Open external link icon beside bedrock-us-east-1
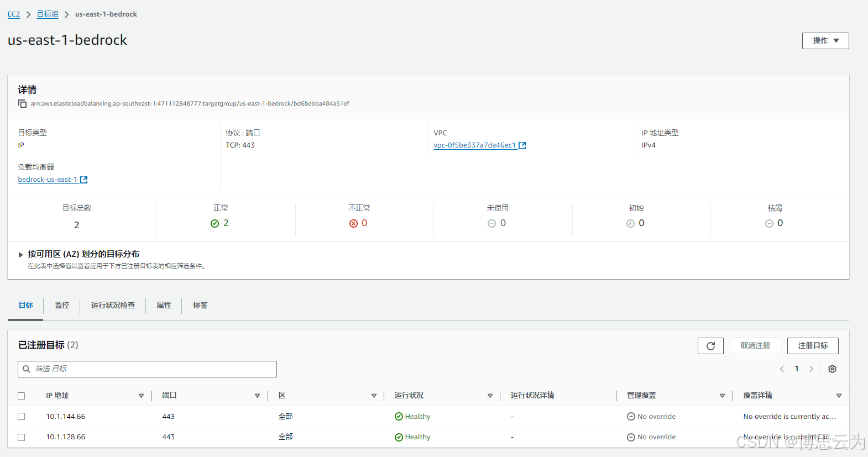This screenshot has width=868, height=457. 84,180
